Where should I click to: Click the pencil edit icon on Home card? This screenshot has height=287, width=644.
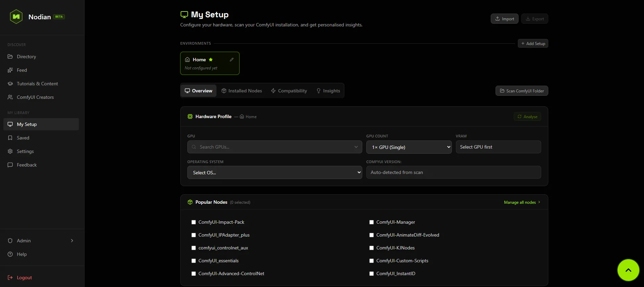(x=232, y=60)
